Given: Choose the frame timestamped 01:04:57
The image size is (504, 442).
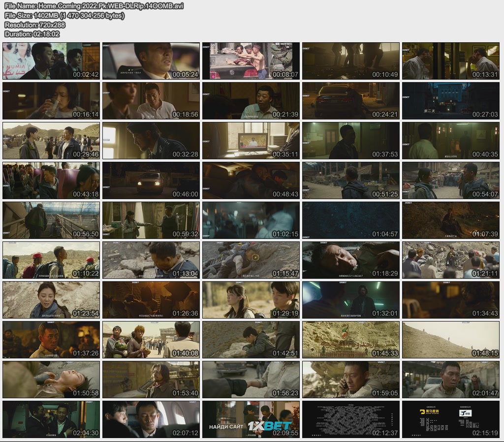Looking at the screenshot, I should point(350,220).
